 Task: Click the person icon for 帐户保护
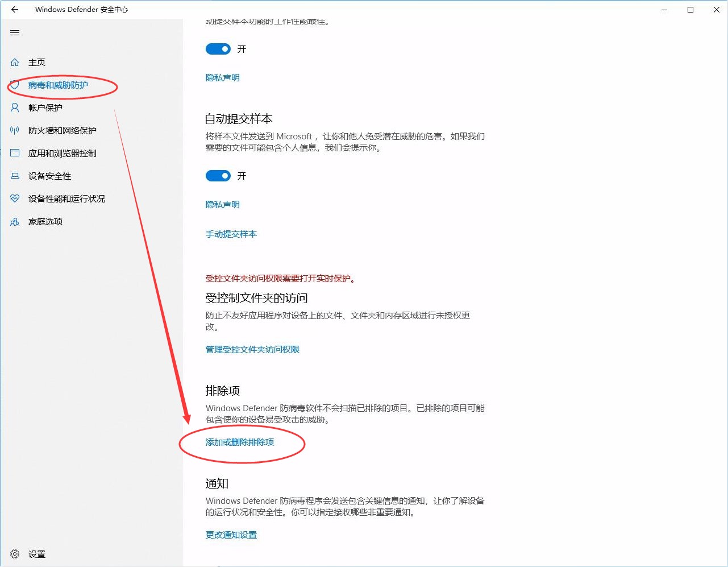pos(15,107)
